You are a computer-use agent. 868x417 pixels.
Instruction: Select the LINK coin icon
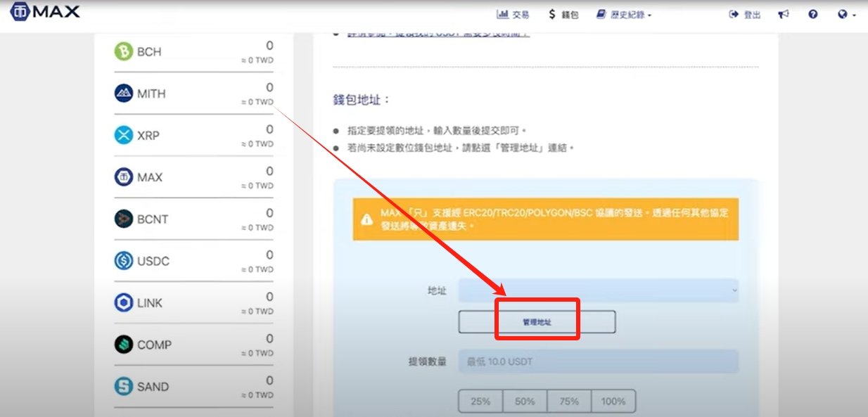tap(124, 303)
